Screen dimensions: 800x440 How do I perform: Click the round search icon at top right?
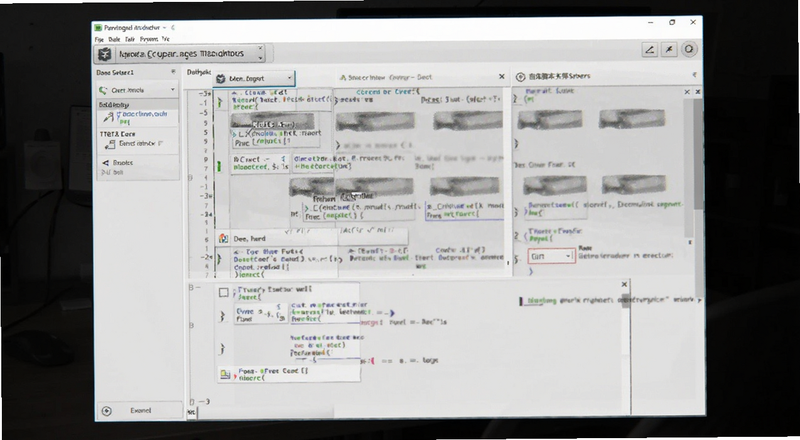pyautogui.click(x=689, y=50)
